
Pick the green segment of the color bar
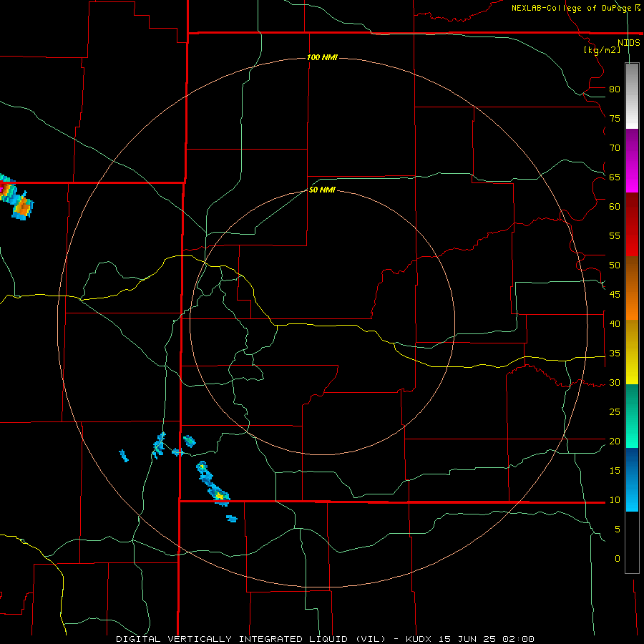(x=632, y=416)
